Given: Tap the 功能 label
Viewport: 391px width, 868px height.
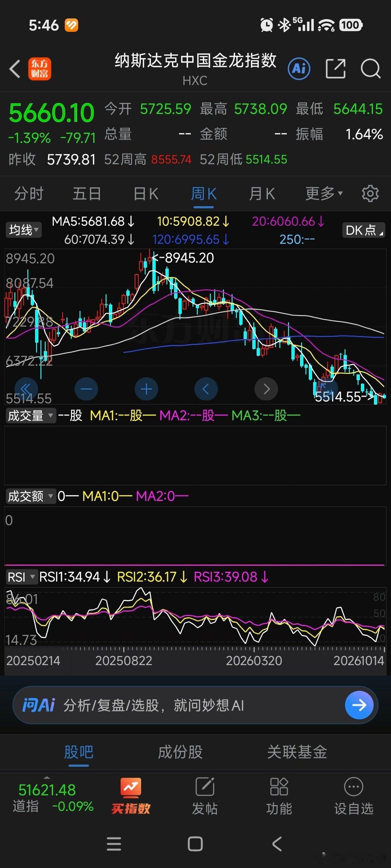Looking at the screenshot, I should click(279, 808).
